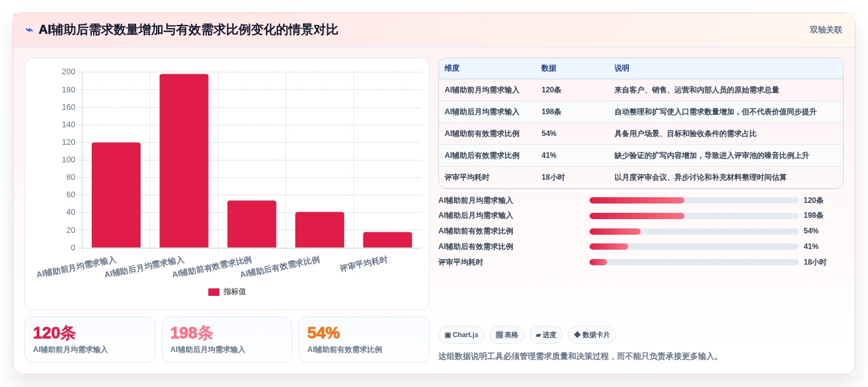Viewport: 868px width, 387px height.
Task: Click progress bar for AI辅助前有效需求比例
Action: [x=694, y=232]
